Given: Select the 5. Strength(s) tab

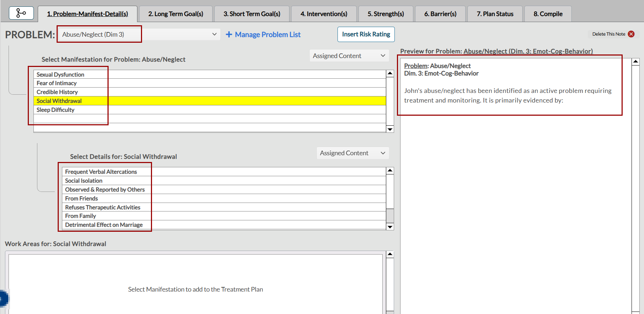Looking at the screenshot, I should click(386, 14).
